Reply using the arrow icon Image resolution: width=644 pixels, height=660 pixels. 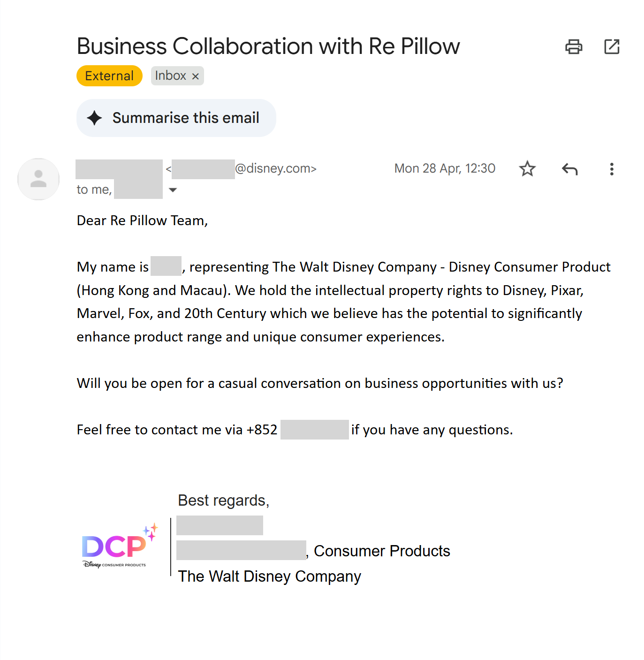pyautogui.click(x=569, y=169)
